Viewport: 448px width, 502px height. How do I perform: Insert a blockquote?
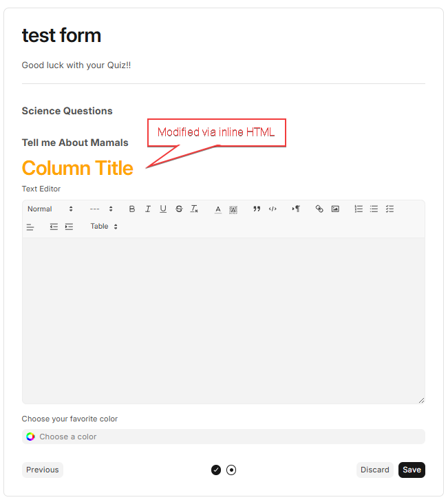pyautogui.click(x=257, y=209)
